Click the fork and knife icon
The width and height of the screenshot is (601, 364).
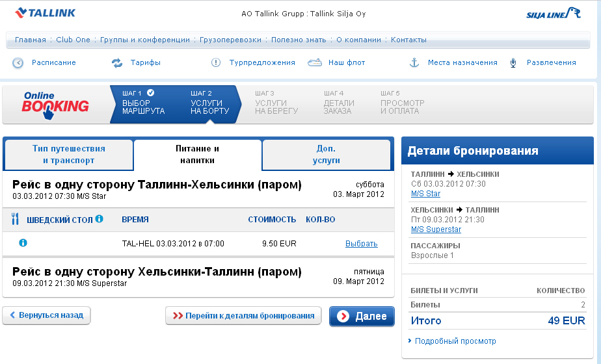pyautogui.click(x=16, y=219)
